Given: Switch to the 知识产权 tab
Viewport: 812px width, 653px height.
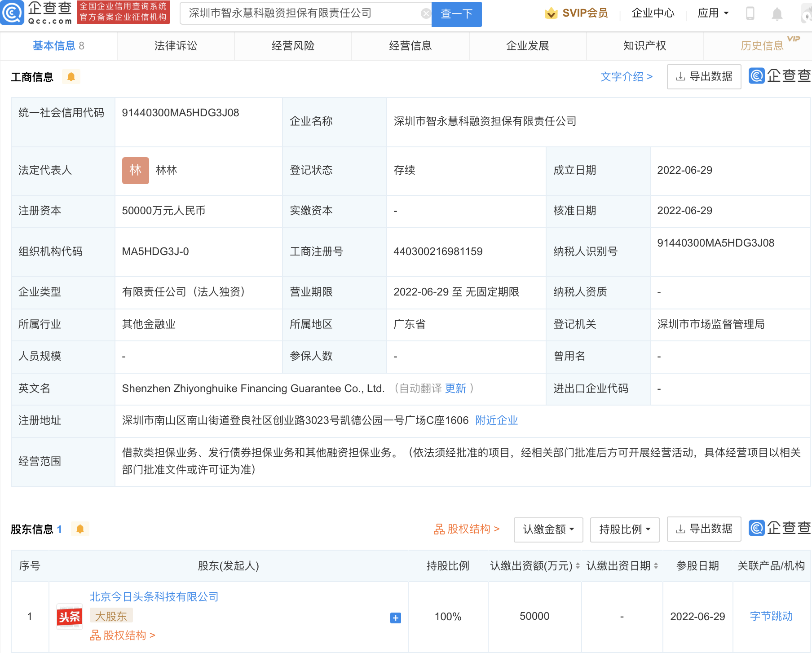Looking at the screenshot, I should [644, 45].
